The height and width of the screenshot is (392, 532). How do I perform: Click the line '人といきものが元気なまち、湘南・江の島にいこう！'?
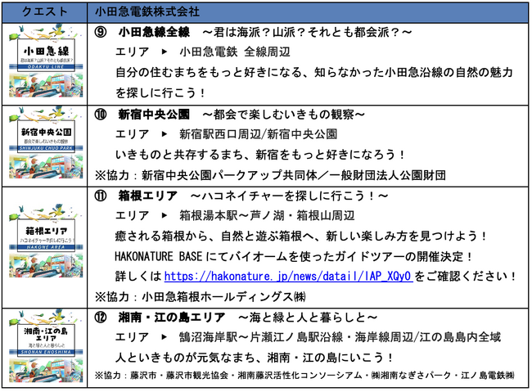255,358
